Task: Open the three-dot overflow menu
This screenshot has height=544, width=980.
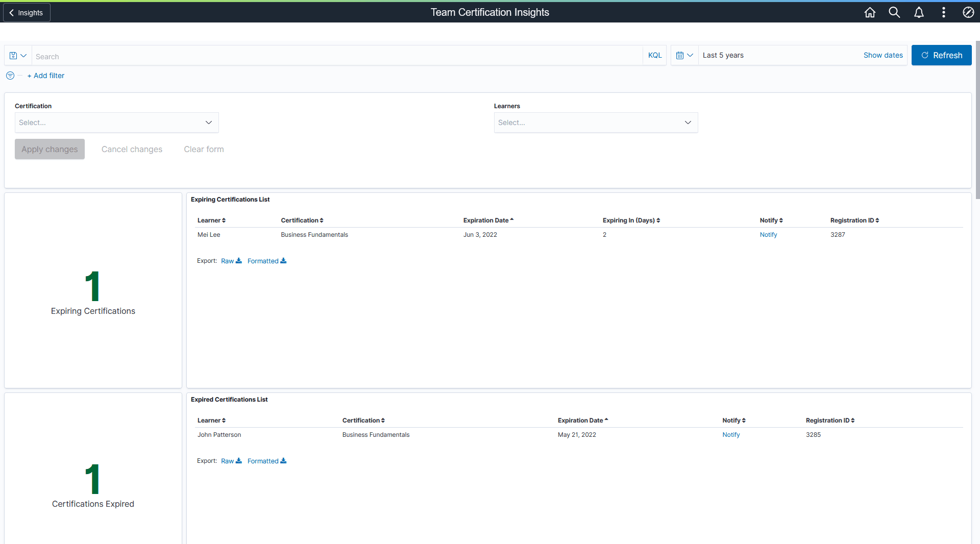Action: coord(943,12)
